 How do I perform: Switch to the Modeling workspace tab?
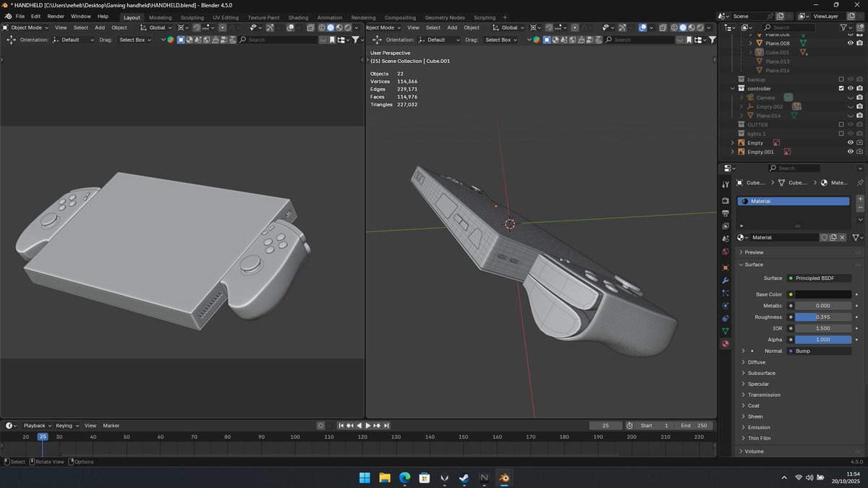tap(161, 17)
